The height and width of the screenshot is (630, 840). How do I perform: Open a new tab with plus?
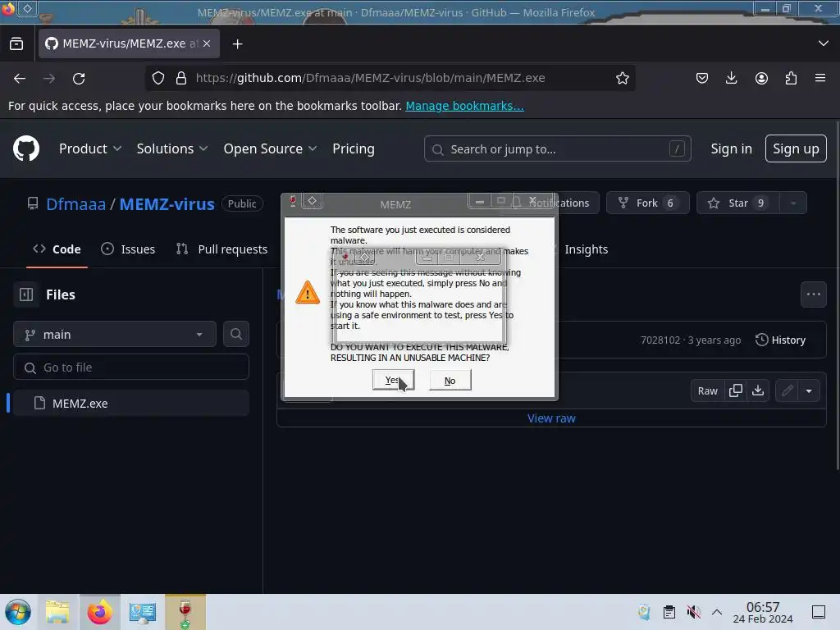pos(237,44)
